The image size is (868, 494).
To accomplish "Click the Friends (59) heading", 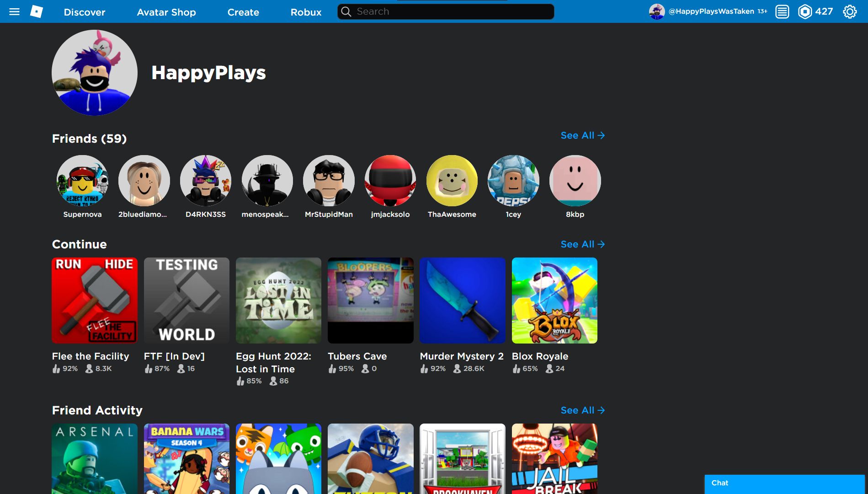I will [x=89, y=139].
